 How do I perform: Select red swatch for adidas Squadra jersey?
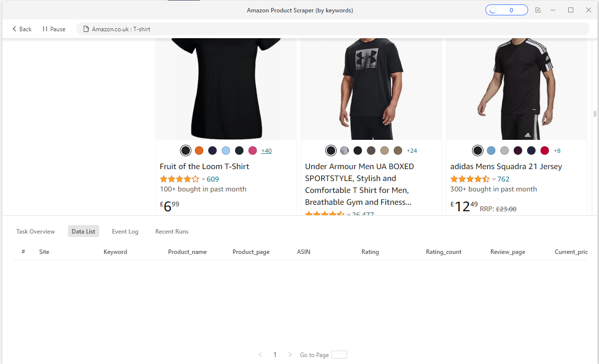[544, 151]
